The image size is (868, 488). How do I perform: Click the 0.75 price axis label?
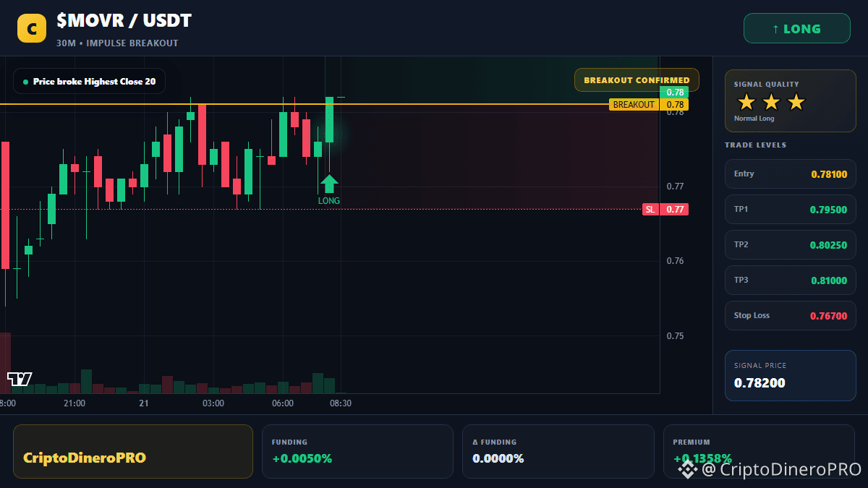coord(675,336)
